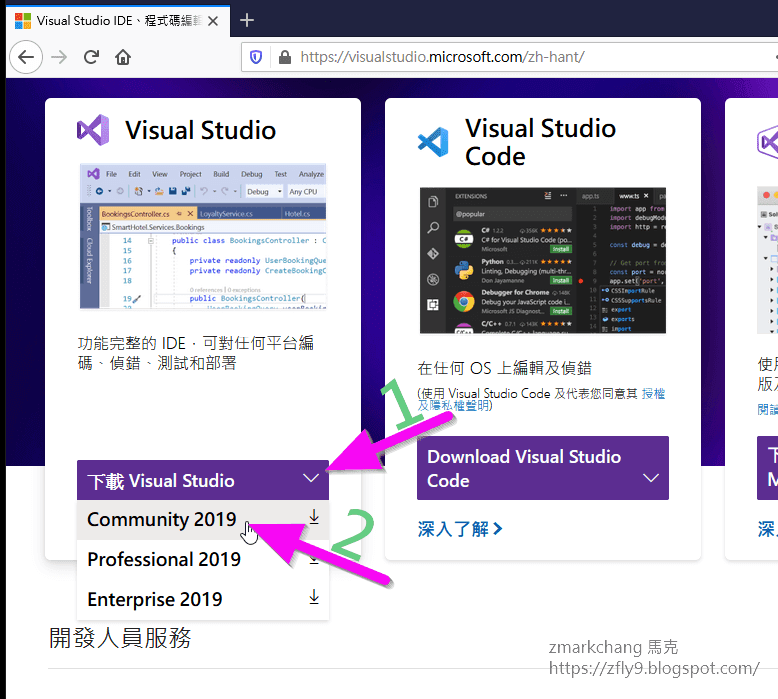
Task: Click the download arrow icon beside Enterprise 2019
Action: pos(314,597)
